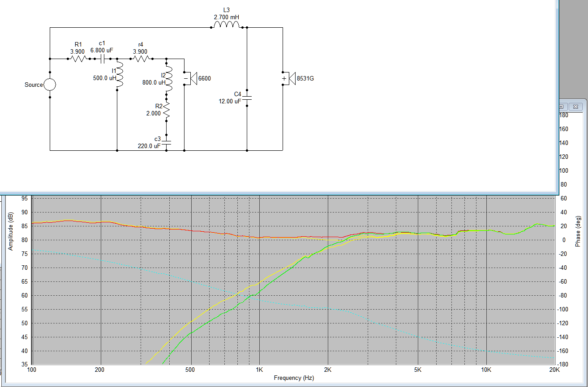
Task: Click the '95' amplitude tick label
Action: 25,199
